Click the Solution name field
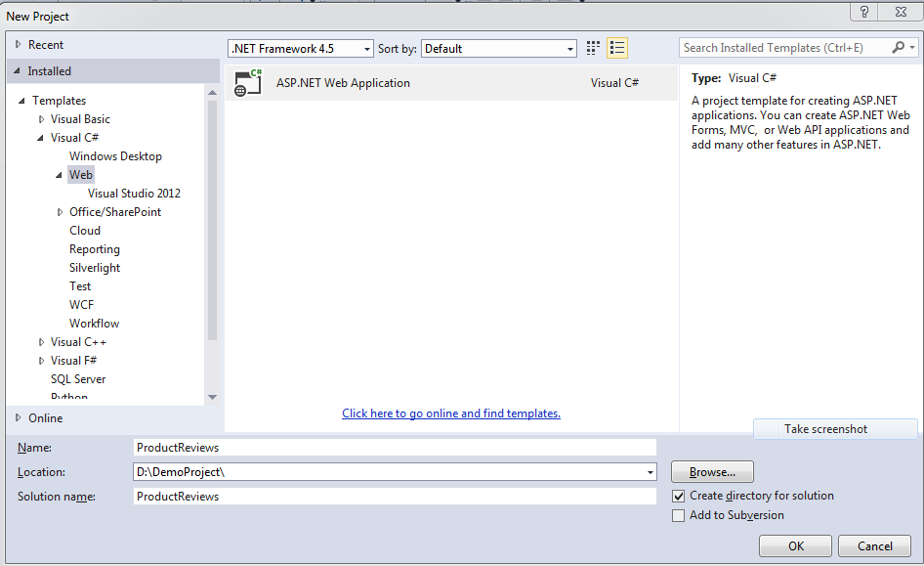Viewport: 924px width, 566px height. (395, 497)
